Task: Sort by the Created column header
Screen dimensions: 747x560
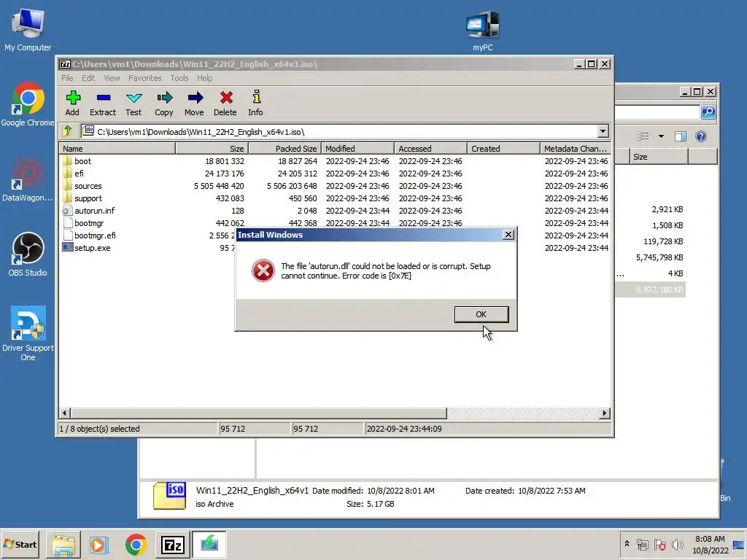Action: pos(503,149)
